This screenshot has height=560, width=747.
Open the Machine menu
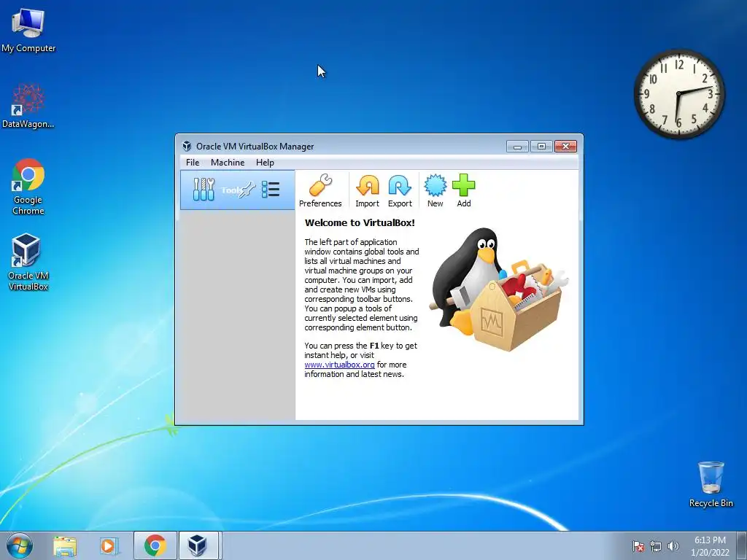[228, 163]
